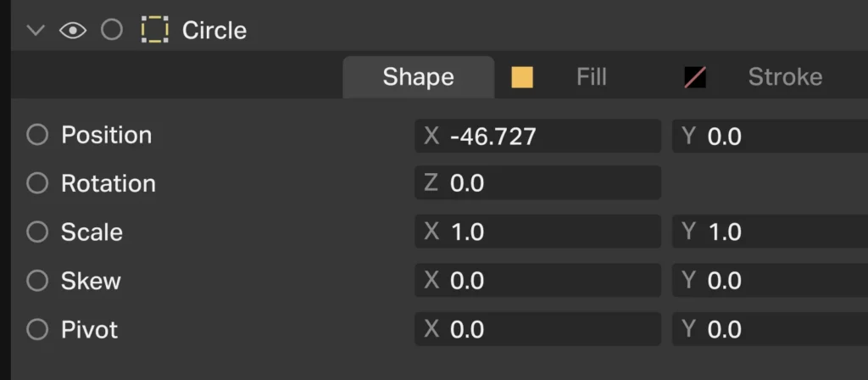The width and height of the screenshot is (868, 380).
Task: Open the Stroke tab
Action: pyautogui.click(x=784, y=77)
